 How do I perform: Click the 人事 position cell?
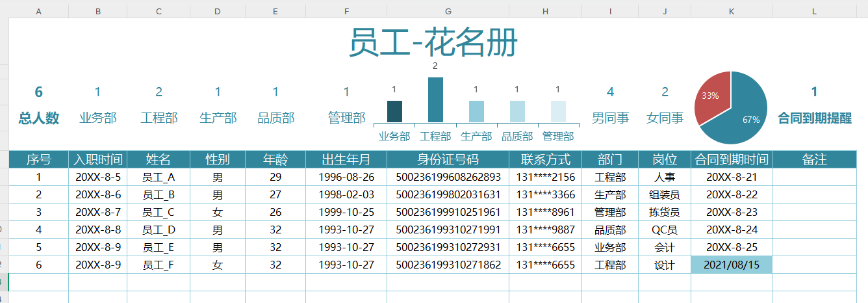point(665,177)
